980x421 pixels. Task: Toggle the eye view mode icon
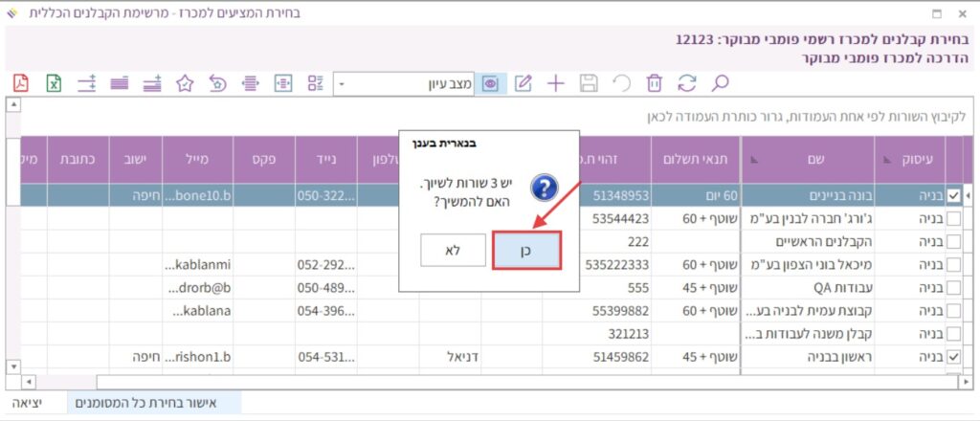coord(491,83)
